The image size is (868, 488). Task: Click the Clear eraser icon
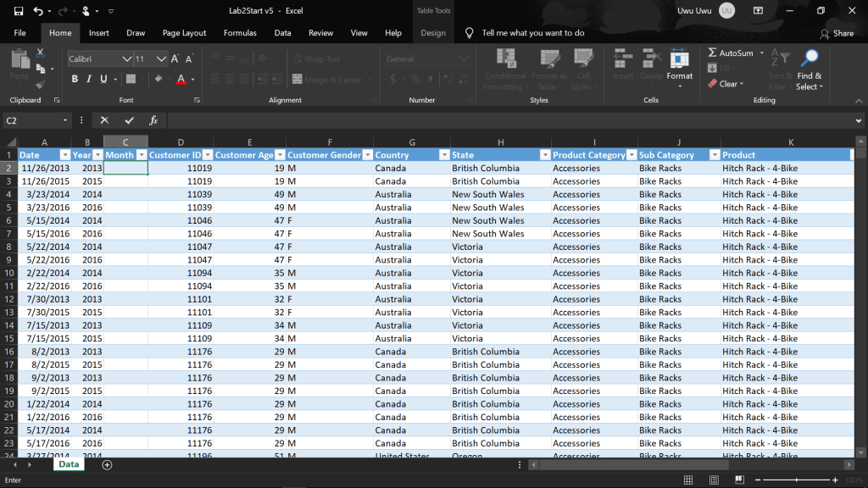[712, 84]
